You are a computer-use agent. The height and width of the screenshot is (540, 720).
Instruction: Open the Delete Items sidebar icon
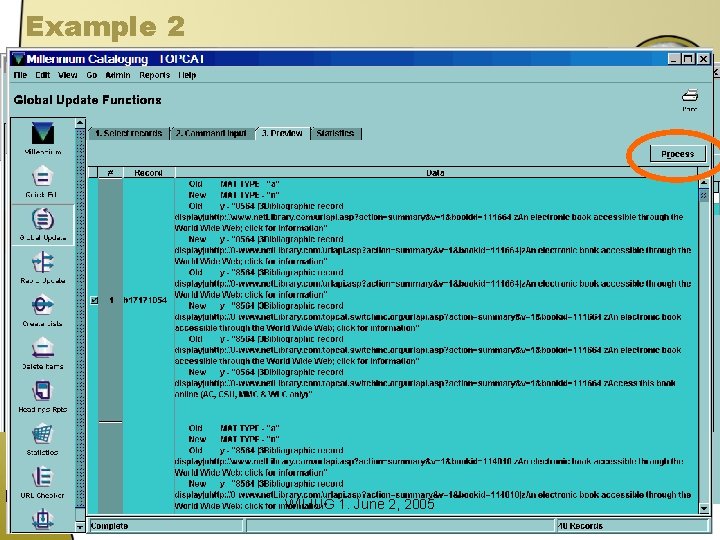[42, 354]
